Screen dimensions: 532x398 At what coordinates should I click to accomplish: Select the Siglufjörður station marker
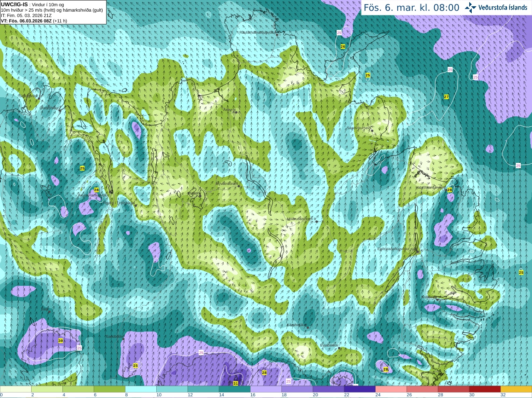coord(39,98)
